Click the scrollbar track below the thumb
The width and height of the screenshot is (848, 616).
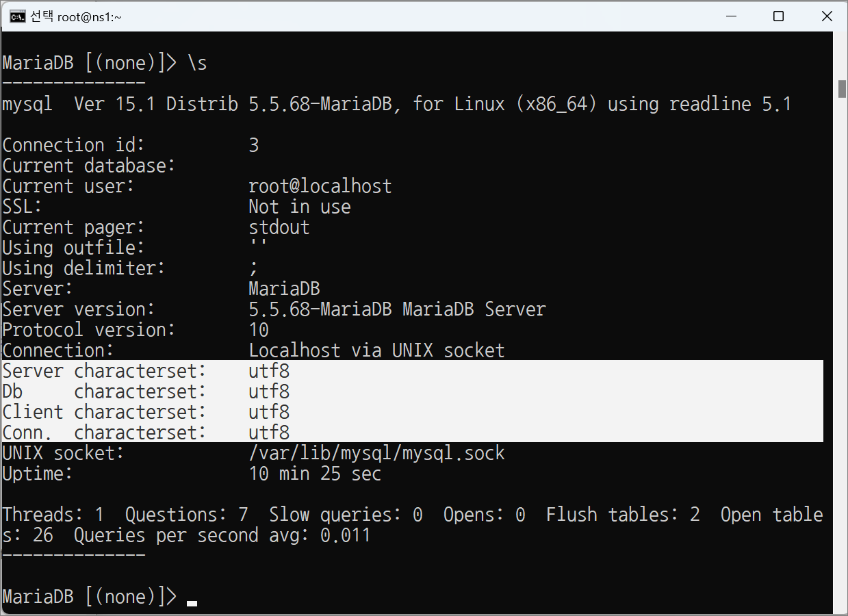tap(842, 342)
